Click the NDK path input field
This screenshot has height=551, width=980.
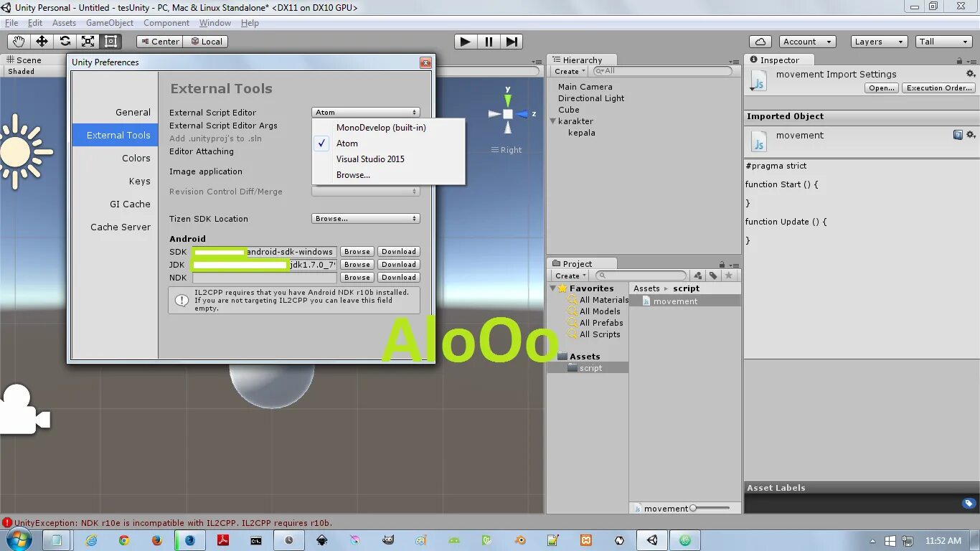[x=264, y=278]
